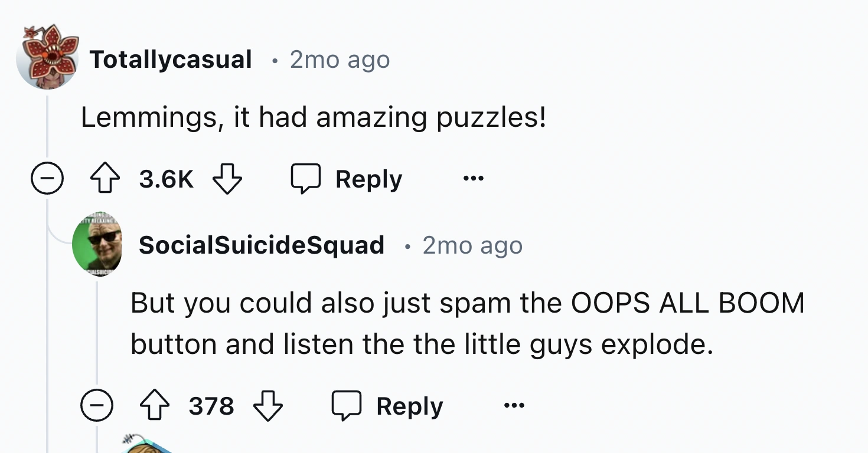Screen dimensions: 868x453
Task: Visit the Totallycasual username link
Action: pos(171,60)
